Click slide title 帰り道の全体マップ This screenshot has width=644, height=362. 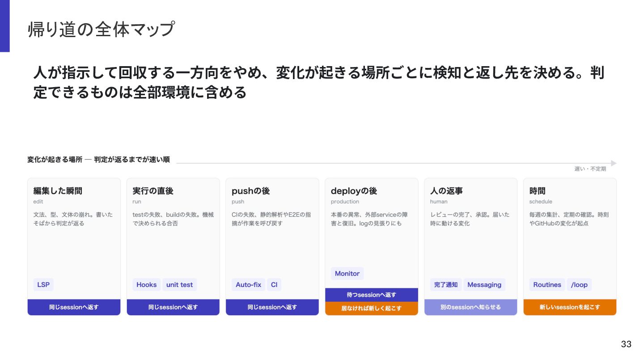pyautogui.click(x=101, y=29)
